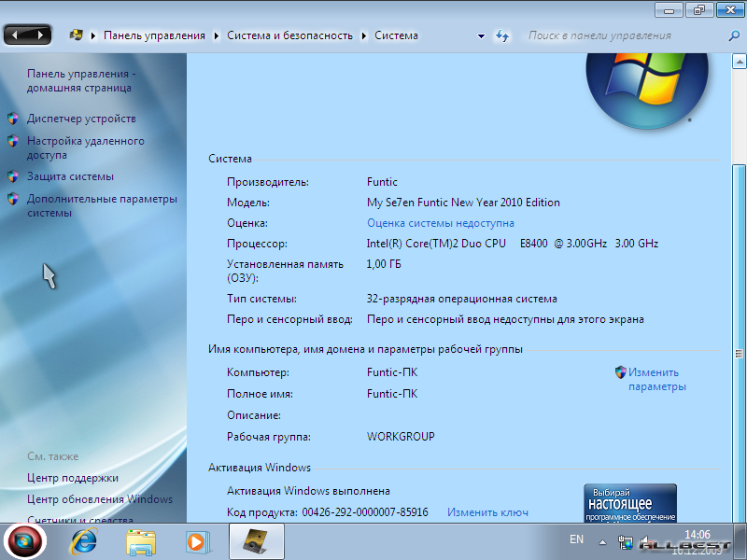Select product code 00426-292-0000007-85916

click(365, 512)
